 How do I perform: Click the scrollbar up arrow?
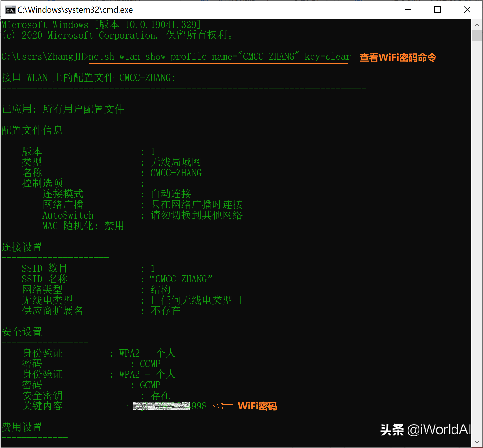(x=477, y=25)
